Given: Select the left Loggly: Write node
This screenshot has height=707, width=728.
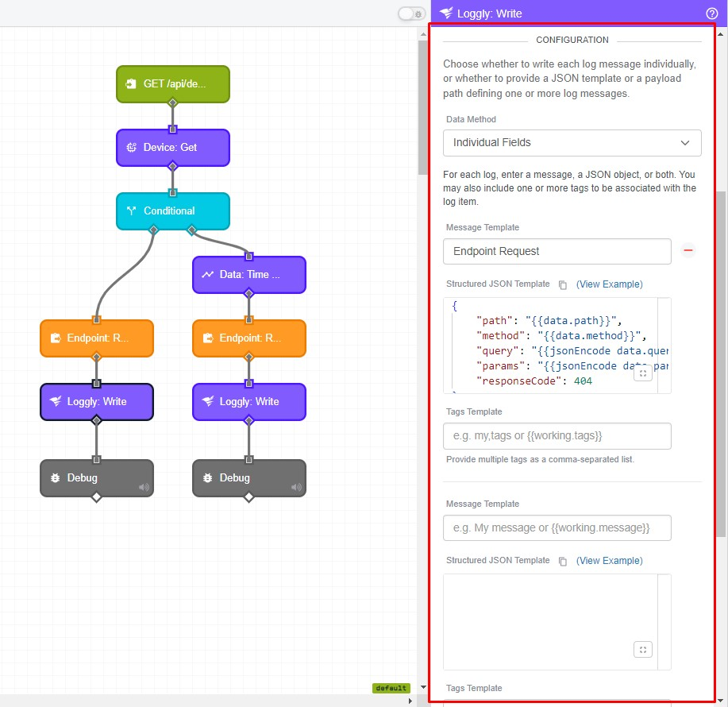Looking at the screenshot, I should coord(97,402).
